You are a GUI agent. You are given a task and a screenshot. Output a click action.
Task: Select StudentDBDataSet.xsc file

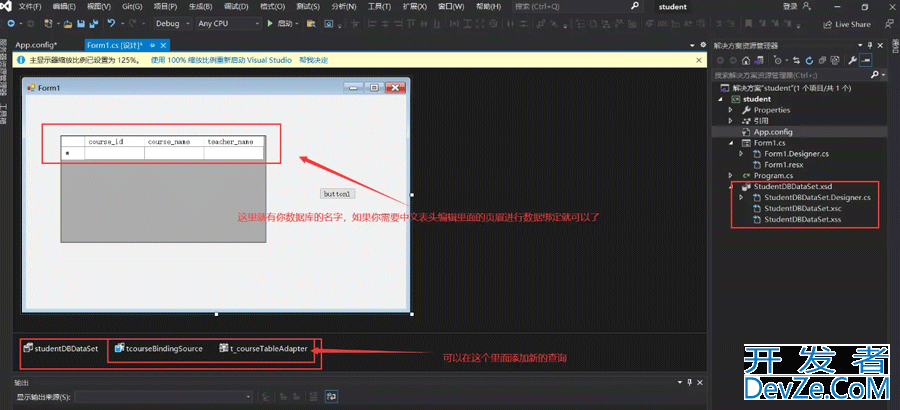click(802, 208)
